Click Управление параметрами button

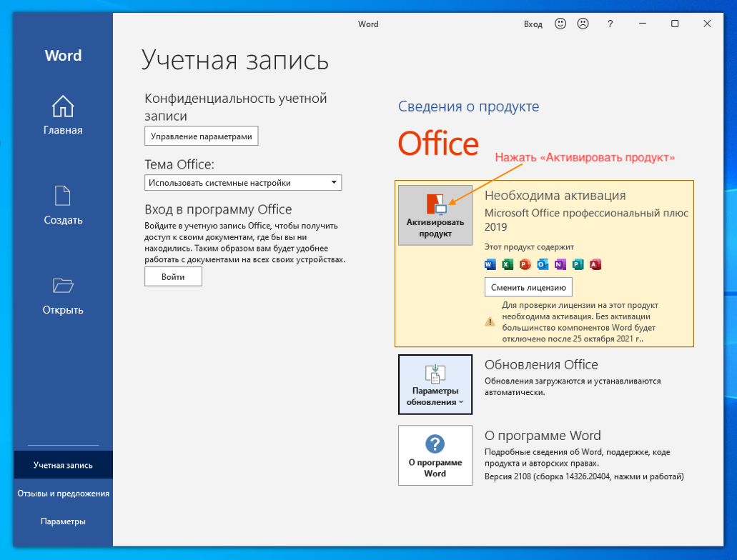(201, 136)
